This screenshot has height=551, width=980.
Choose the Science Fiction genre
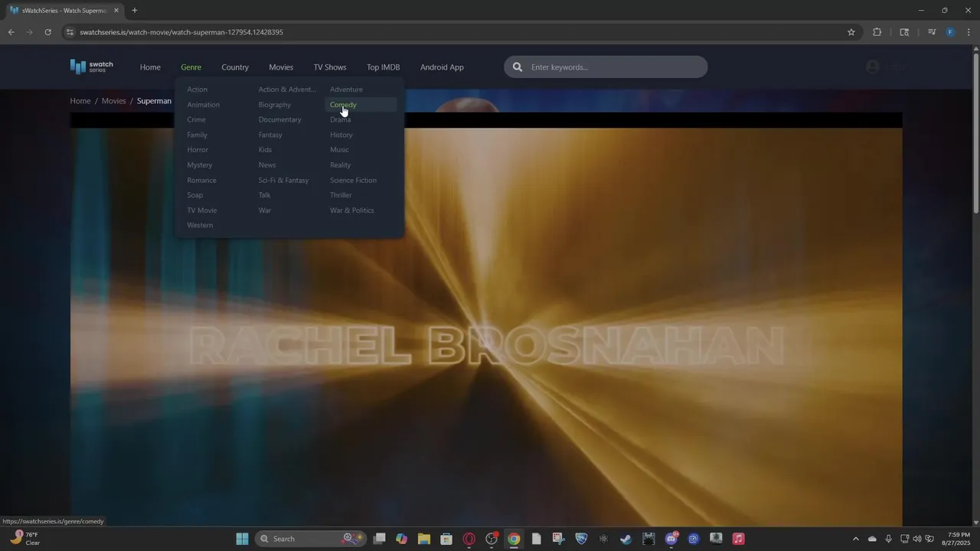tap(353, 181)
